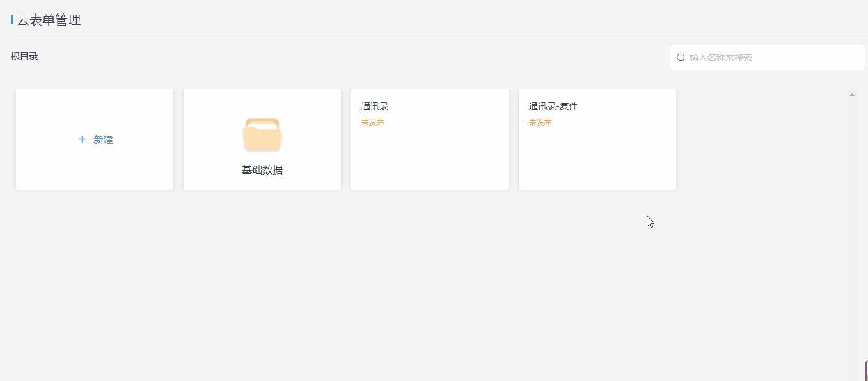This screenshot has width=868, height=381.
Task: Click 未发布 status under 通讯录
Action: point(372,123)
